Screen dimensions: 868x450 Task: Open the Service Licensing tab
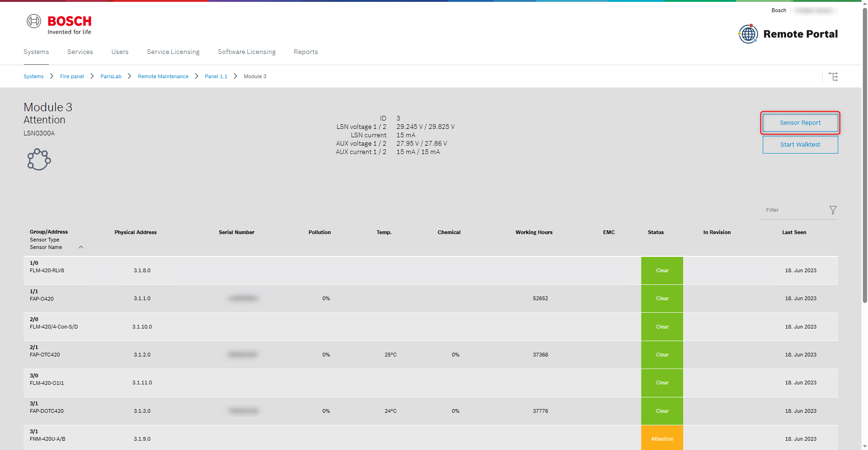(x=173, y=52)
